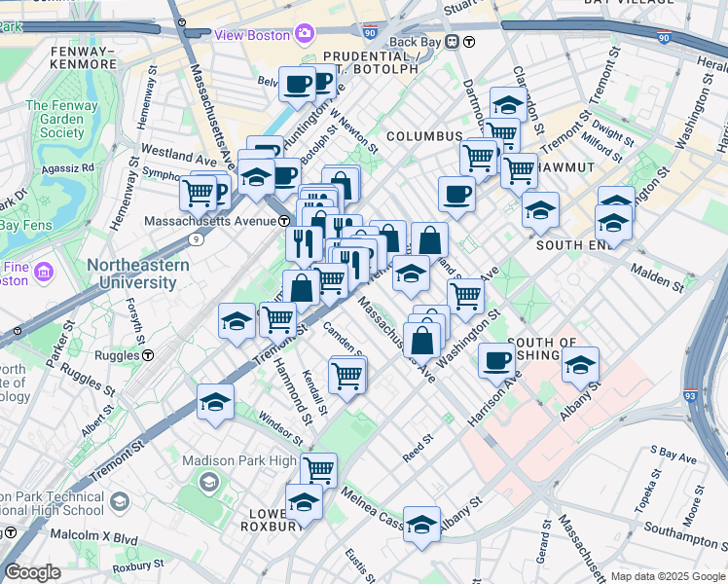Viewport: 728px width, 584px height.
Task: Click the Madison Park High school marker
Action: tap(209, 482)
